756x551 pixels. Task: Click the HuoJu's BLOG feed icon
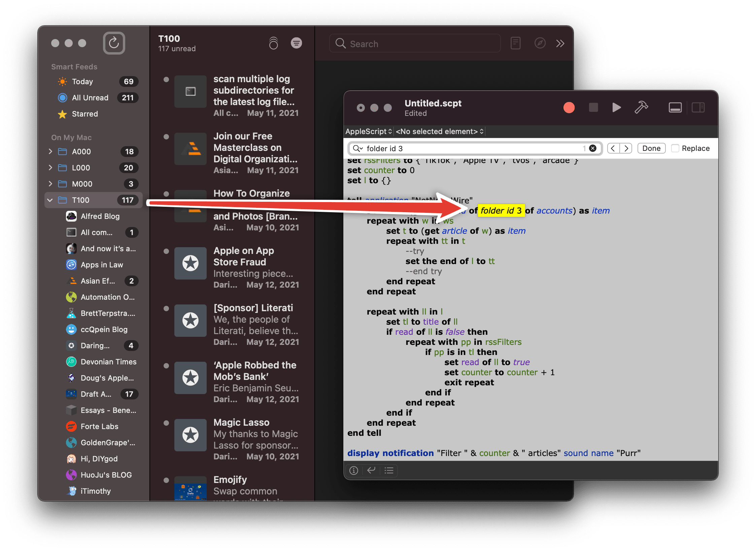(x=71, y=475)
